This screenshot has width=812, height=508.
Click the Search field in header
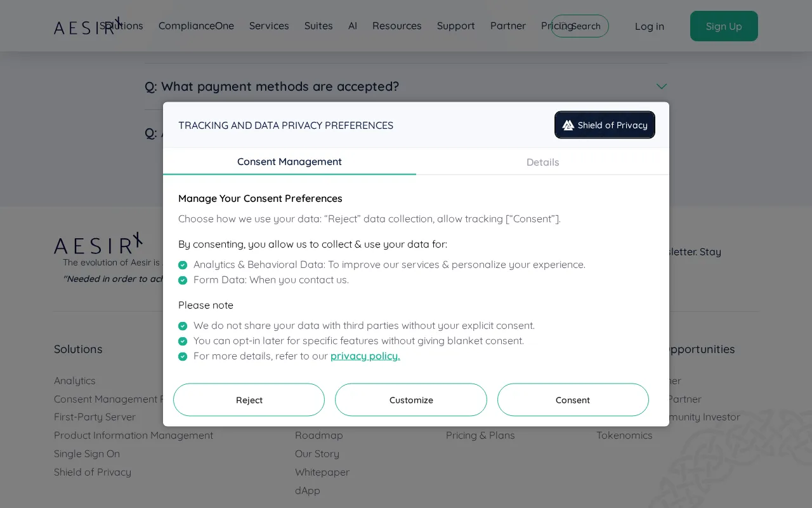pos(580,26)
